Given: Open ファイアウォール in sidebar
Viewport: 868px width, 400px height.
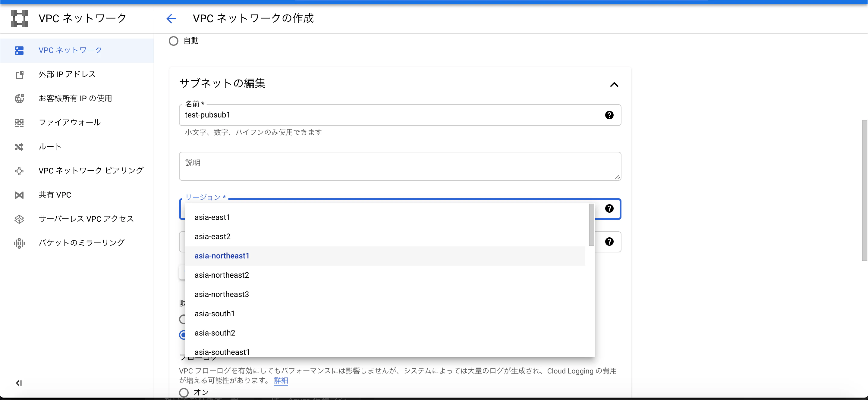Looking at the screenshot, I should (x=77, y=123).
